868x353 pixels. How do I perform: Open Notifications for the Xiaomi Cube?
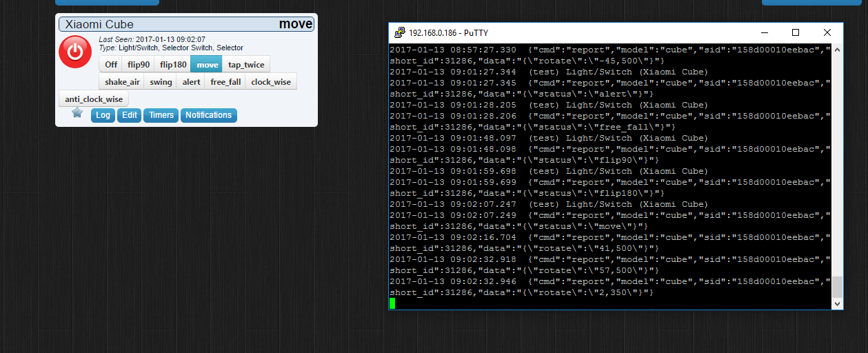pyautogui.click(x=208, y=115)
